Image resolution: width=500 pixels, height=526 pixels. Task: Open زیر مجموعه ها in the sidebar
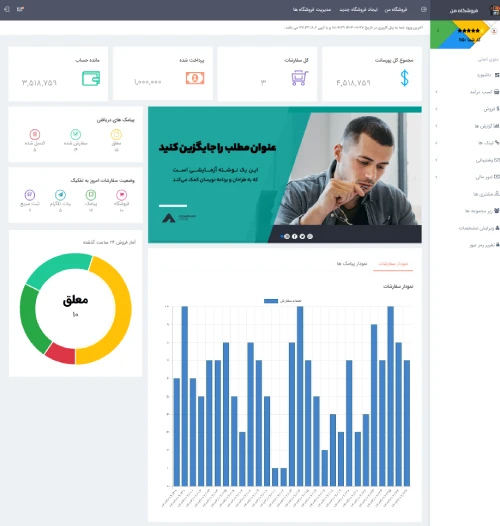click(x=479, y=211)
